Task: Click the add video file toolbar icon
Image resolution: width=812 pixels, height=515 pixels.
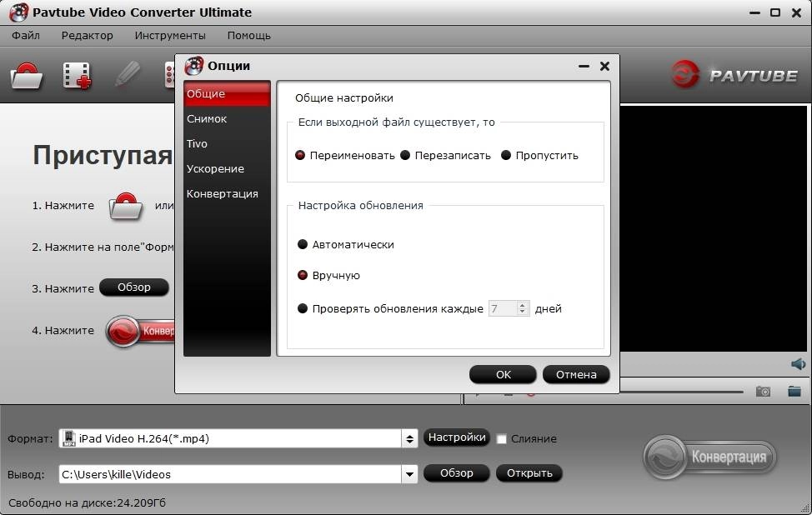Action: (x=78, y=76)
